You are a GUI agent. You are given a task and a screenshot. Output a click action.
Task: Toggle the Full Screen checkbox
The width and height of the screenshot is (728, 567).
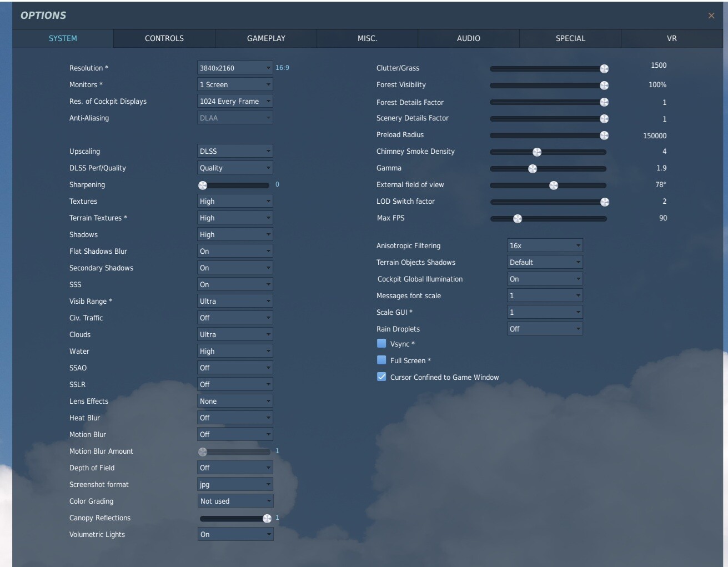coord(381,360)
